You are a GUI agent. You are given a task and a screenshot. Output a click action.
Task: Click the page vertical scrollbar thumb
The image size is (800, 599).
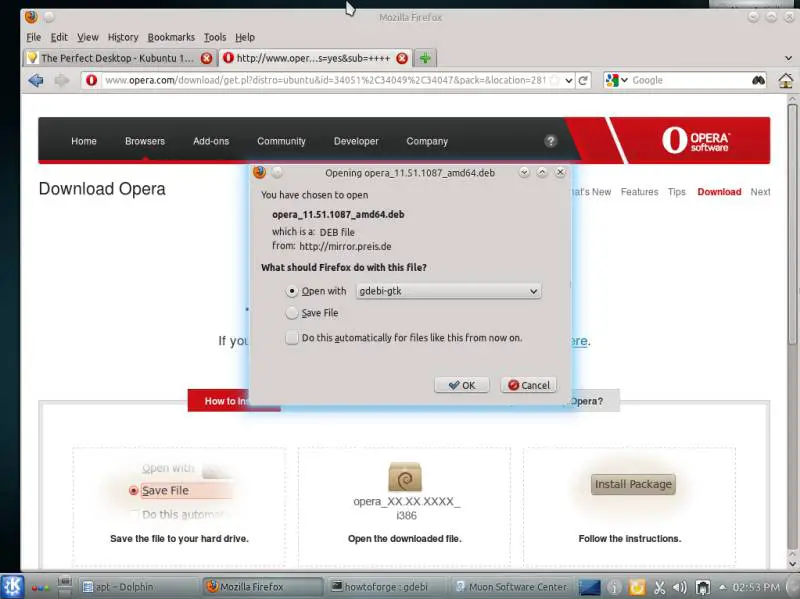click(x=792, y=223)
